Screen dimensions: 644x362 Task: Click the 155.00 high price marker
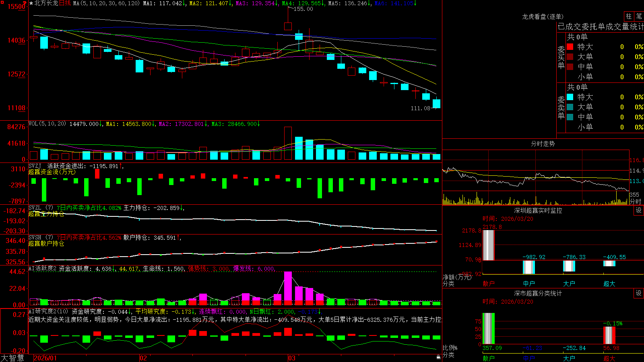303,9
